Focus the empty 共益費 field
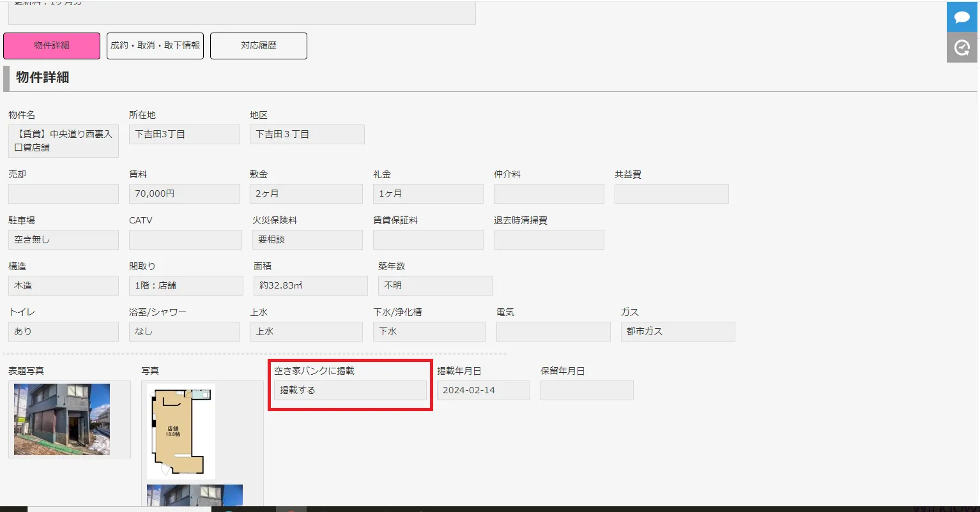 [671, 193]
